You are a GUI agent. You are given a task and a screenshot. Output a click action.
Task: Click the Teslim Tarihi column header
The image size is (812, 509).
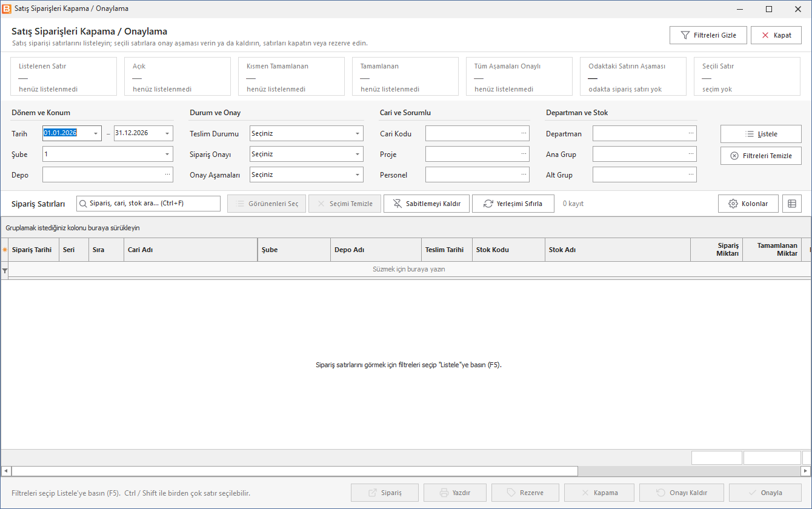[x=447, y=250]
